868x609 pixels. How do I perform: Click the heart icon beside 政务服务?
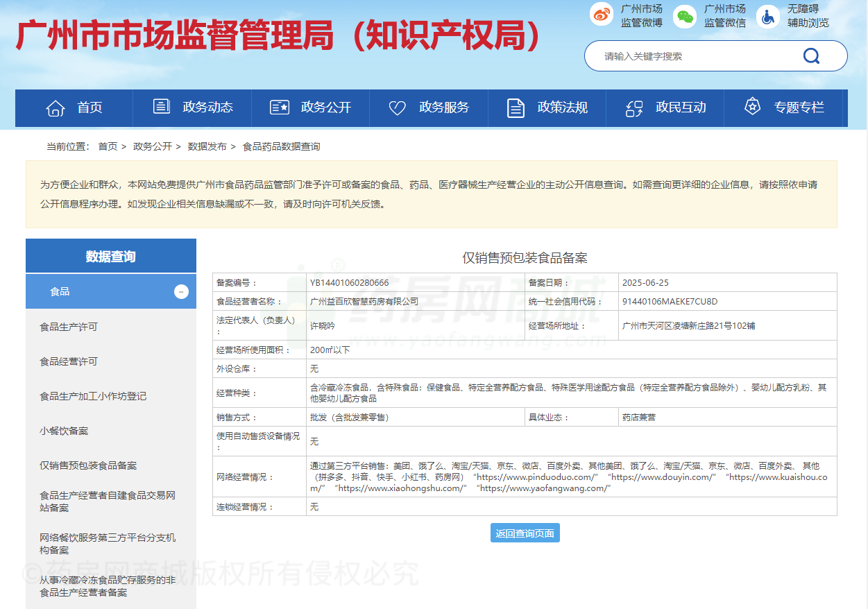tap(397, 108)
